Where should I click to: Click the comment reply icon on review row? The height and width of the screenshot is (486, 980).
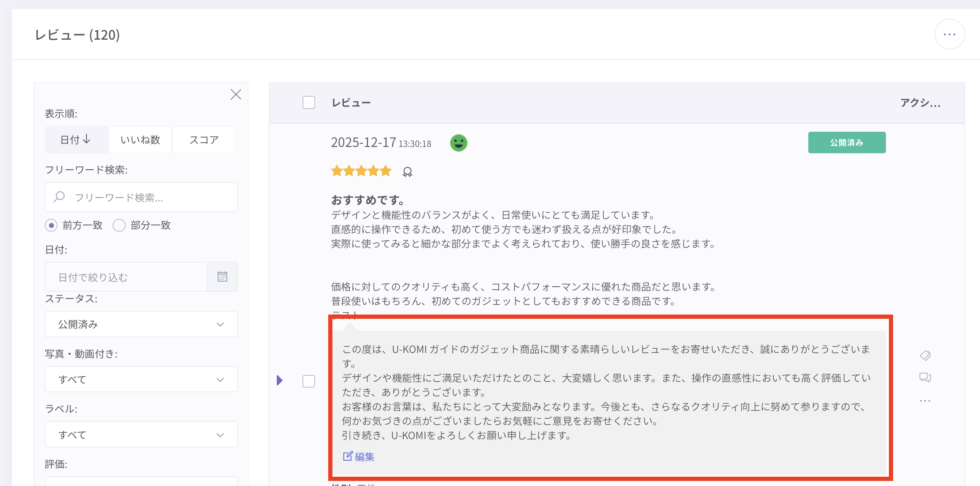click(x=925, y=377)
